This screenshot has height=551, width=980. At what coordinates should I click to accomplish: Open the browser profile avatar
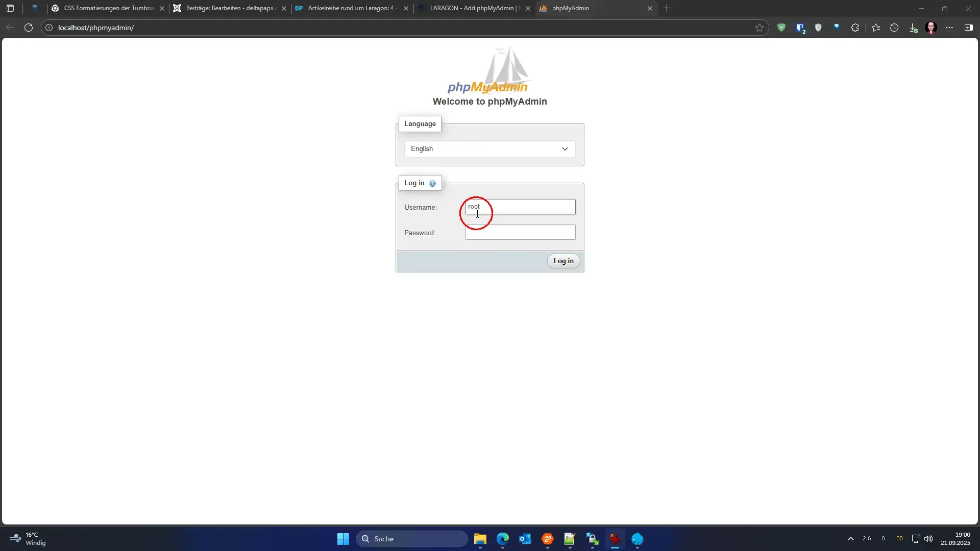931,28
